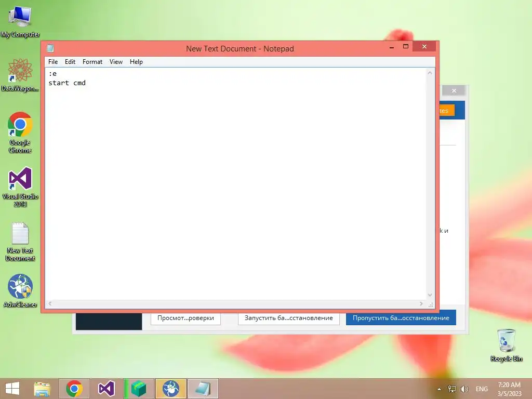This screenshot has height=399, width=532.
Task: Click the green cube taskbar app
Action: [138, 389]
